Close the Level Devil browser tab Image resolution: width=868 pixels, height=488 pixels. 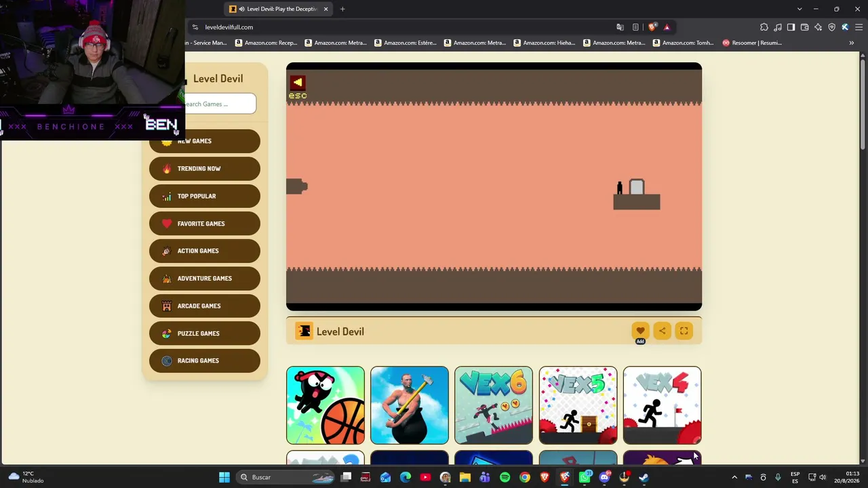click(325, 9)
